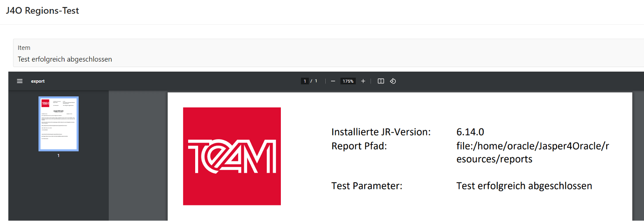Click the Installierte JR-Version label
The image size is (644, 221).
[381, 132]
